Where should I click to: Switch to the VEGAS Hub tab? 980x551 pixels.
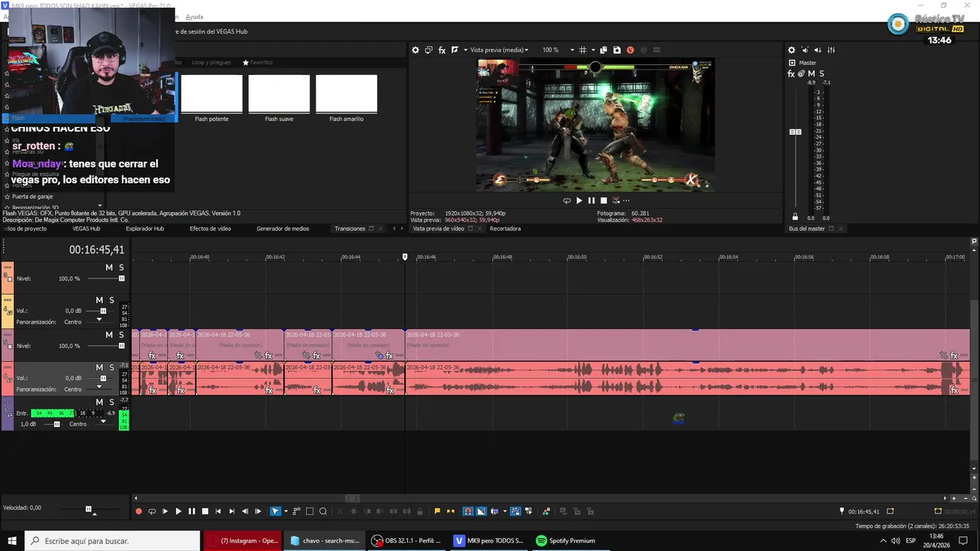pos(86,229)
